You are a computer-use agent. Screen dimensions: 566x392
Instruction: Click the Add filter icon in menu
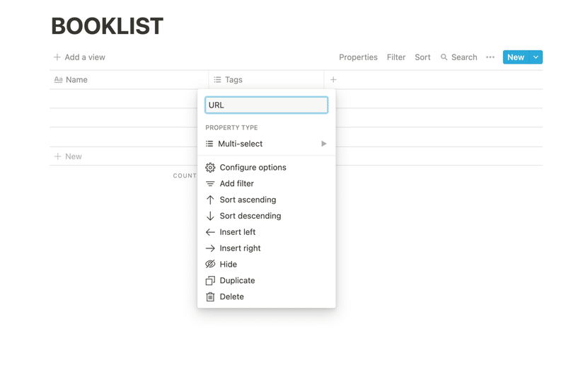pyautogui.click(x=210, y=184)
